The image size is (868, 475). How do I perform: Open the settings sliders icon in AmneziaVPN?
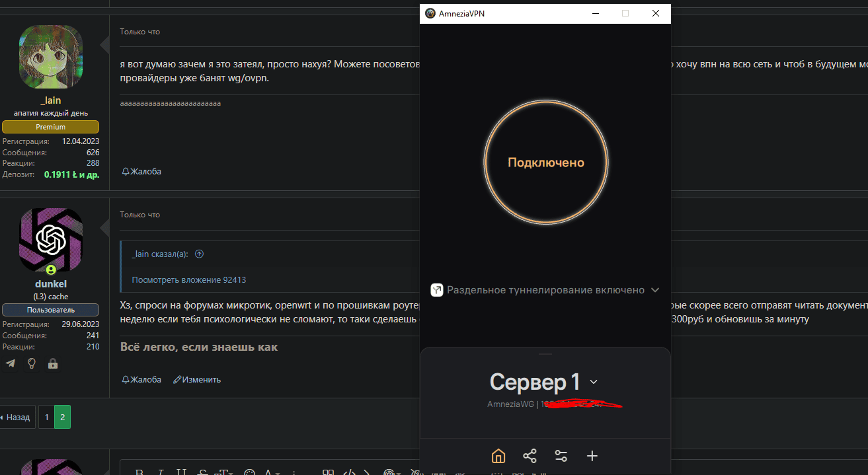(x=561, y=456)
